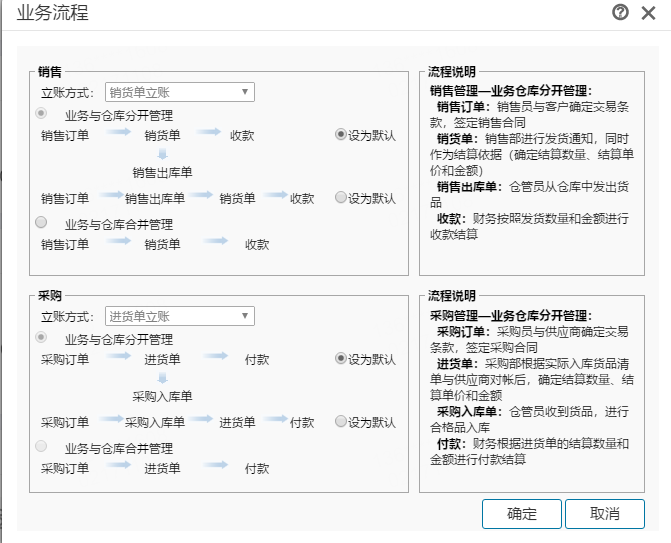
Task: Pick 设为默认 beside the 付款 first row
Action: [x=341, y=359]
